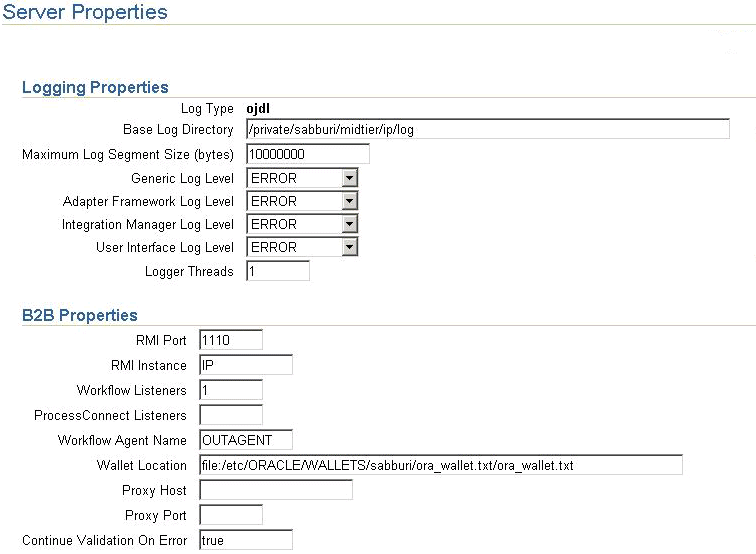Image resolution: width=756 pixels, height=554 pixels.
Task: Click the Server Properties page title
Action: [85, 12]
